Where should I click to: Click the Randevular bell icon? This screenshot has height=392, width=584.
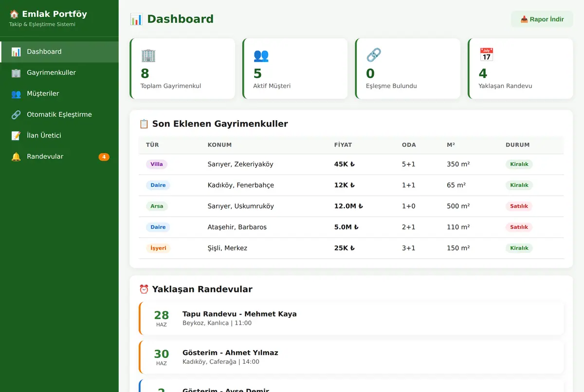click(16, 156)
